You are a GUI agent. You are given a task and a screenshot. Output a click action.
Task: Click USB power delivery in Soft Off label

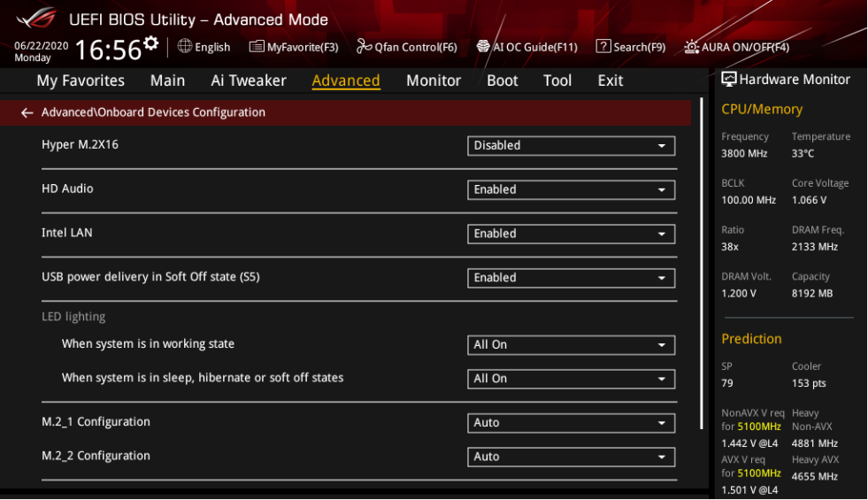pyautogui.click(x=150, y=277)
